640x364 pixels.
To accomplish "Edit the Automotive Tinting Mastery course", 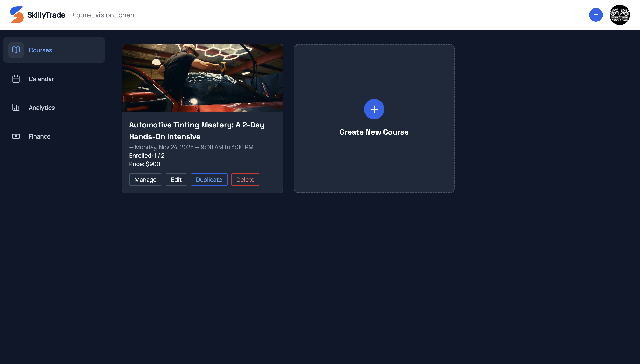I will click(176, 179).
